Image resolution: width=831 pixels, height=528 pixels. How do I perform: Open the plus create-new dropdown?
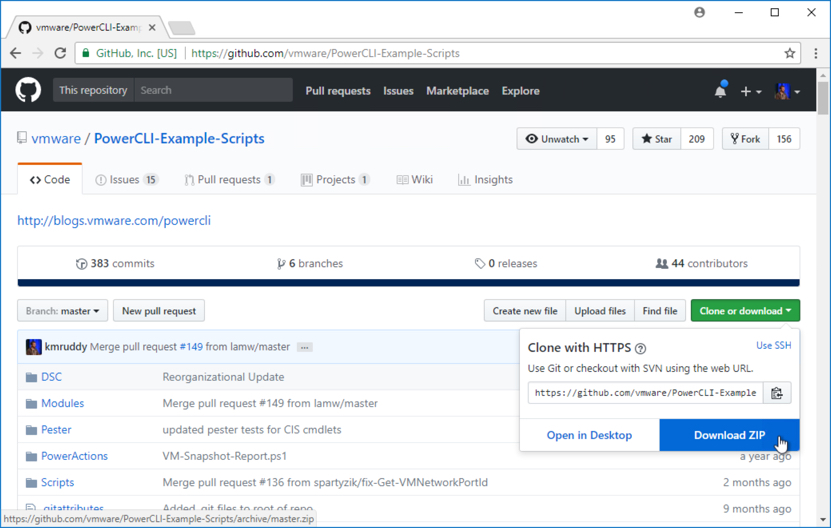pyautogui.click(x=750, y=91)
